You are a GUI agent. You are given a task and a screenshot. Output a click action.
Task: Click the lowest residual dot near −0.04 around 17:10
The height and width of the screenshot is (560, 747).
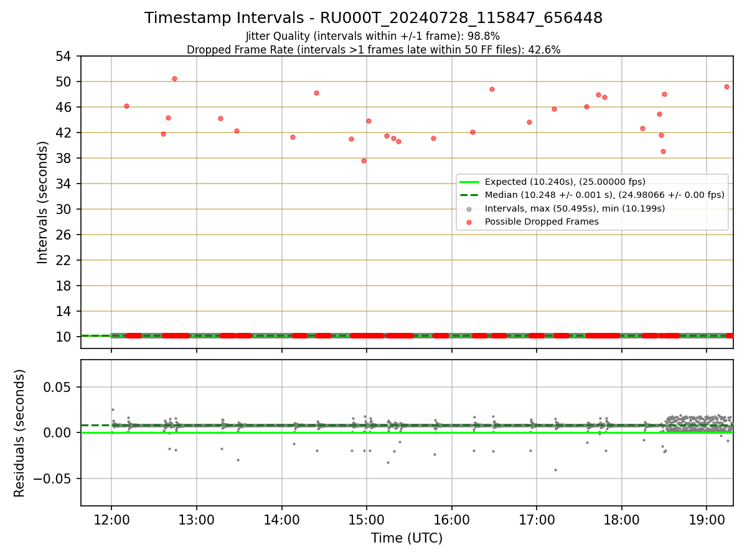point(555,470)
